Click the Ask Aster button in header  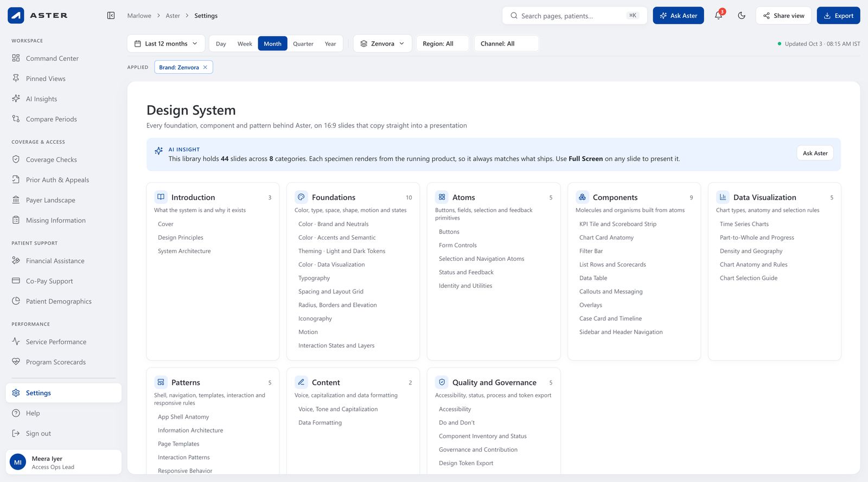678,16
